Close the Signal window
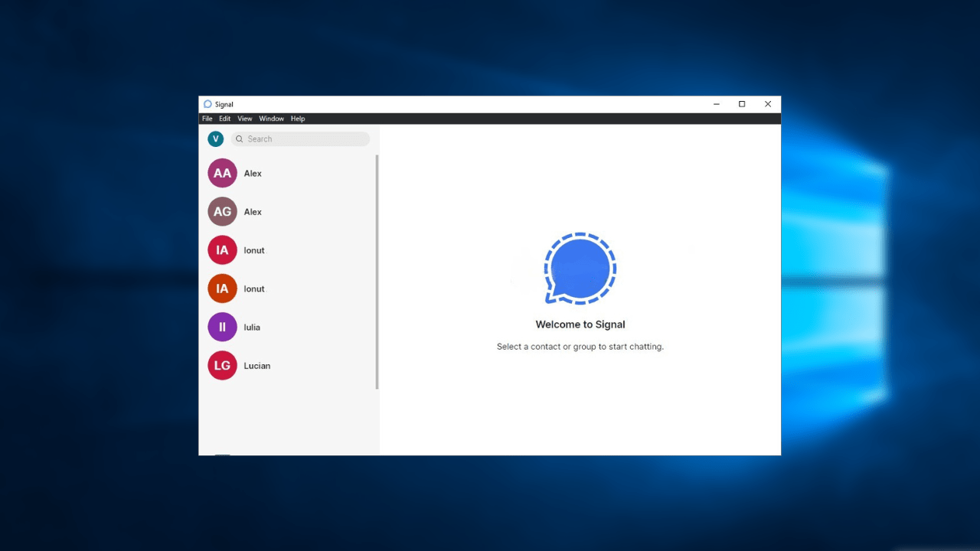The image size is (980, 551). point(768,104)
